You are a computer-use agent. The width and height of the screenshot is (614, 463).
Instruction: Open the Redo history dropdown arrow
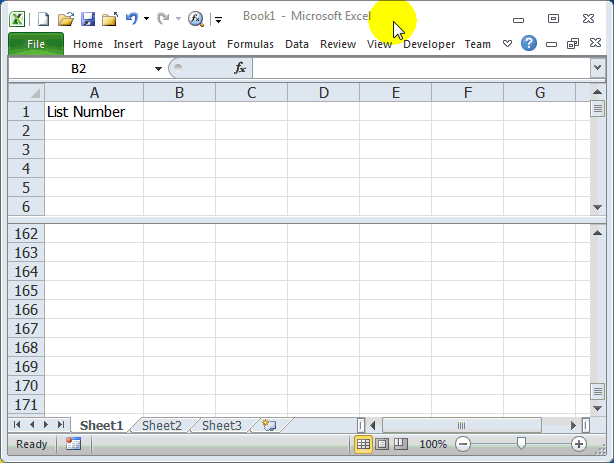pos(178,18)
